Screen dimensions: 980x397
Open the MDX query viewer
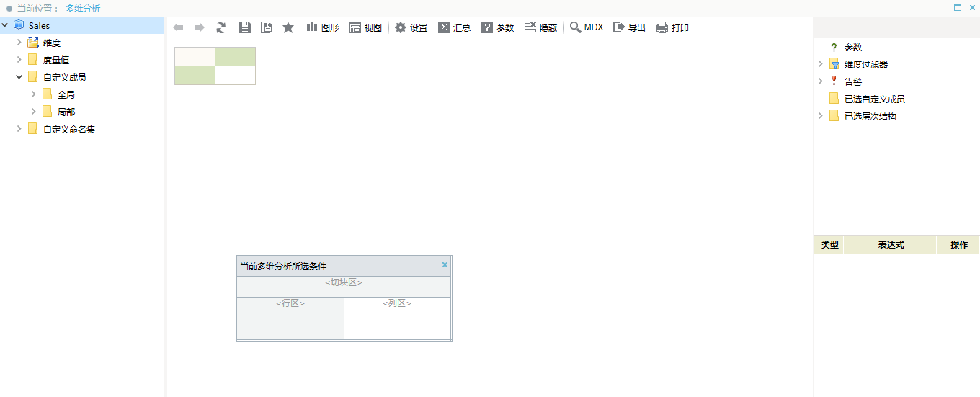click(x=587, y=27)
